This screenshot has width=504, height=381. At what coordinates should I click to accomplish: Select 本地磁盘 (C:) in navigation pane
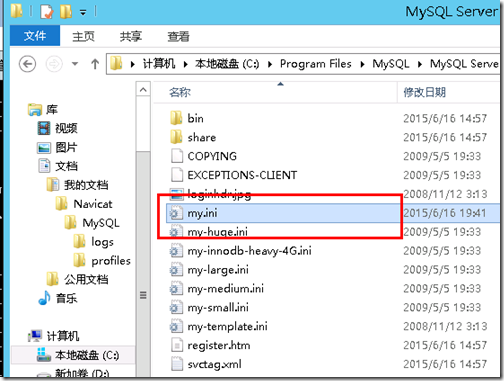point(87,355)
